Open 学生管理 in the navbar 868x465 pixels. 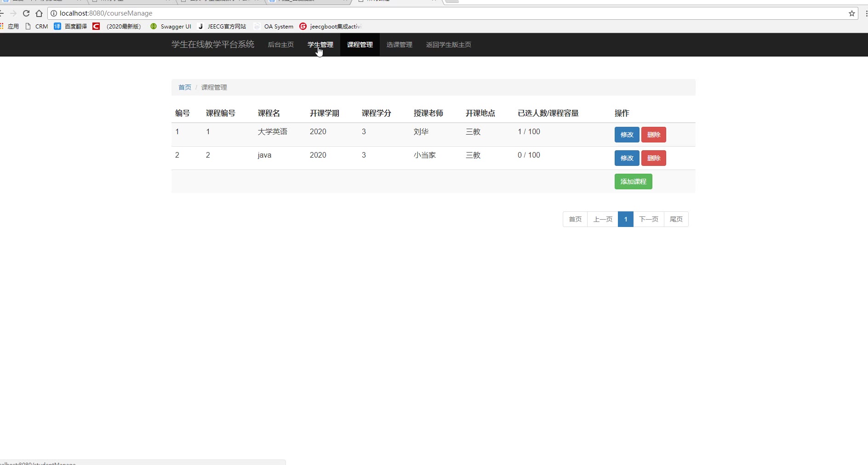pos(320,45)
